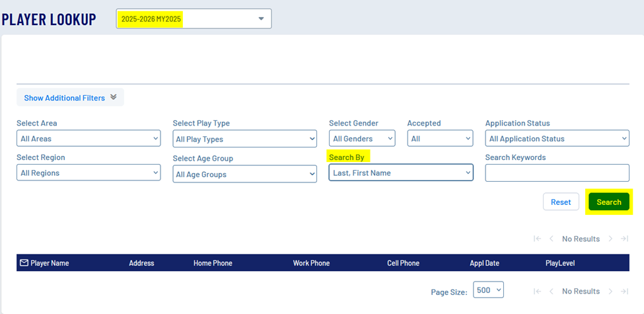The image size is (644, 314).
Task: Expand Show Additional Filters
Action: coord(70,98)
